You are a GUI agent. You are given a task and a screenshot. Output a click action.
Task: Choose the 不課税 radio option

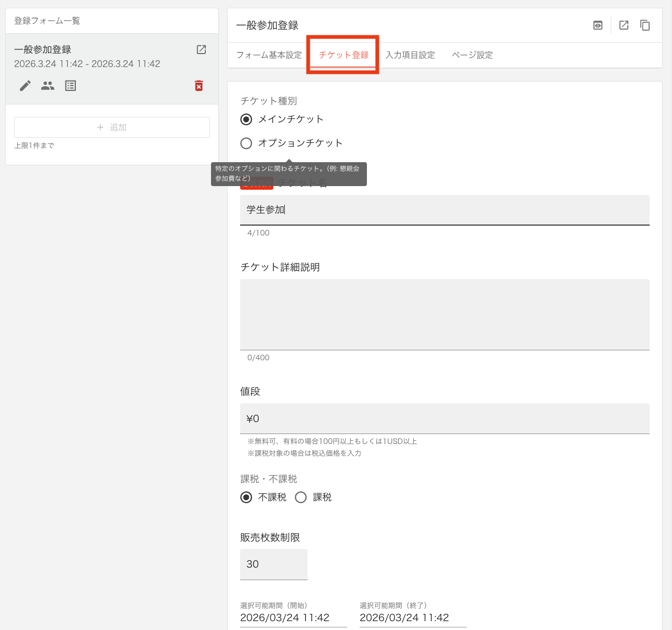tap(246, 497)
